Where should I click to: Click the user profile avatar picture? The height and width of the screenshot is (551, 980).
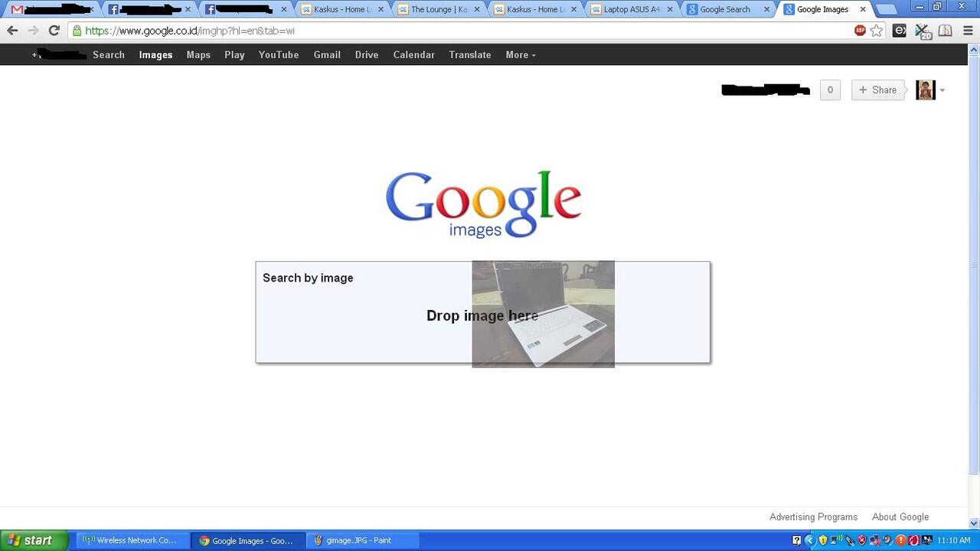click(926, 90)
